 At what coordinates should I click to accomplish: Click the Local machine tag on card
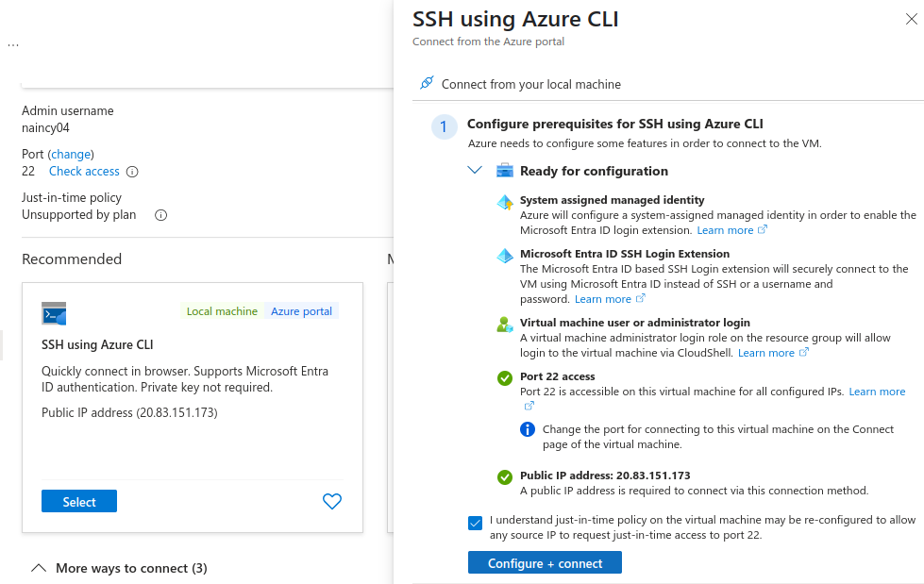(x=222, y=311)
